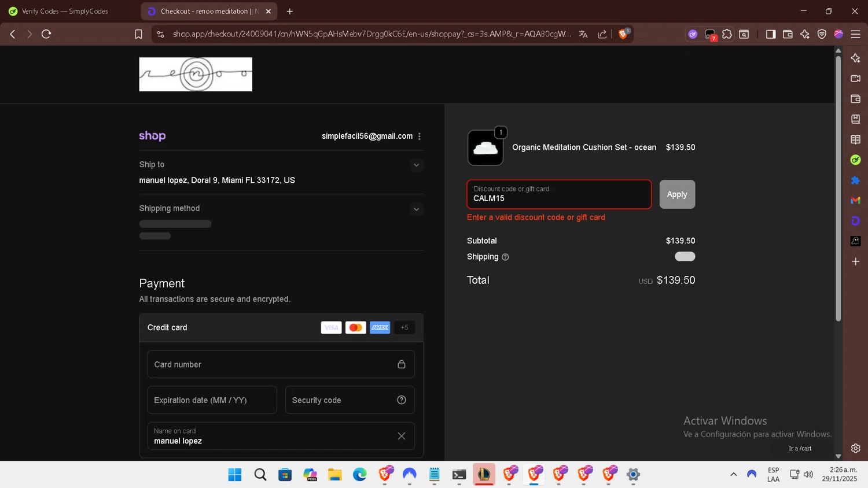Expand the Ship to section
This screenshot has width=868, height=488.
coord(416,165)
